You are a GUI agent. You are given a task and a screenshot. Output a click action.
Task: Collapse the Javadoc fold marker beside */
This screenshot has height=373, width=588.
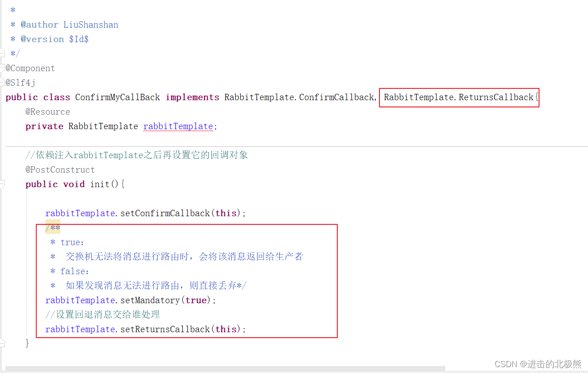coord(2,53)
